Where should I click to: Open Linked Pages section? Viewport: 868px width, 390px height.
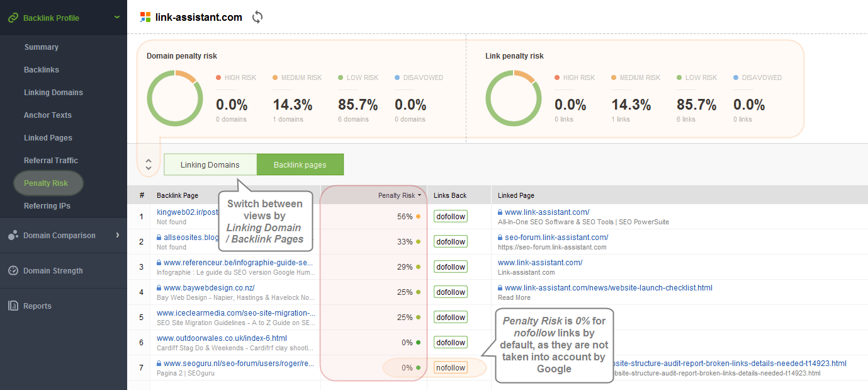click(x=48, y=138)
